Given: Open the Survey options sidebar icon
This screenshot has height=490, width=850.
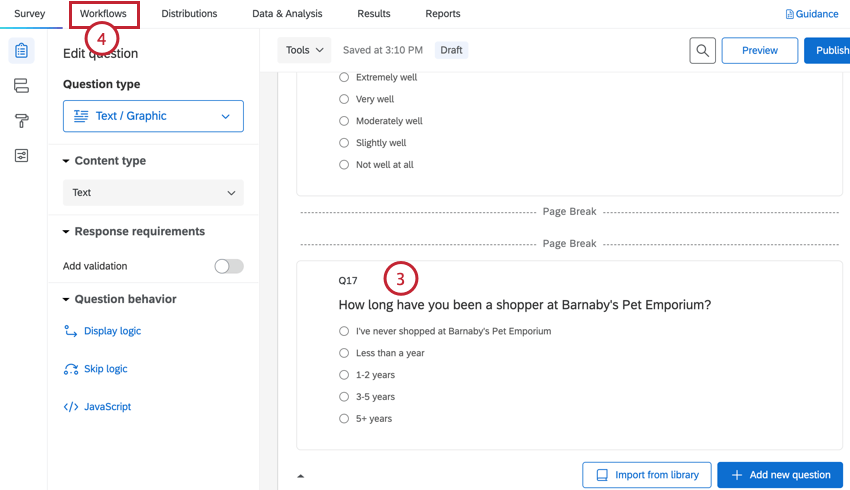Looking at the screenshot, I should 21,156.
